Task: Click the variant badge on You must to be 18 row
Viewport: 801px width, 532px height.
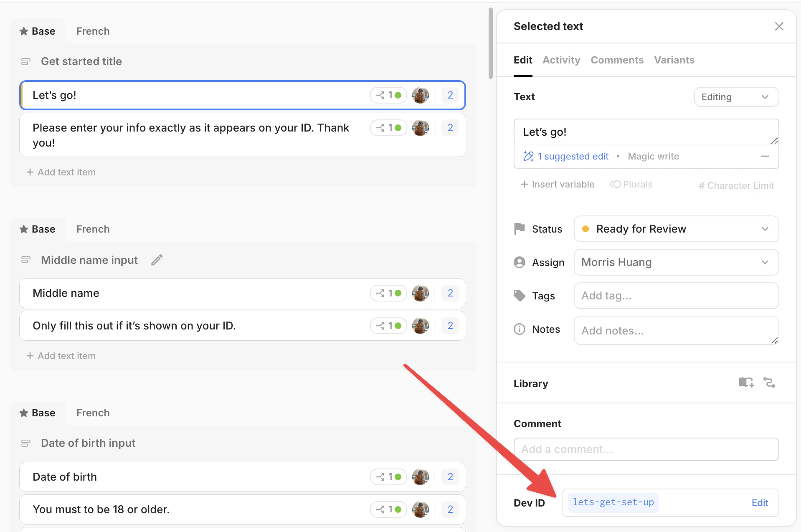Action: point(388,509)
